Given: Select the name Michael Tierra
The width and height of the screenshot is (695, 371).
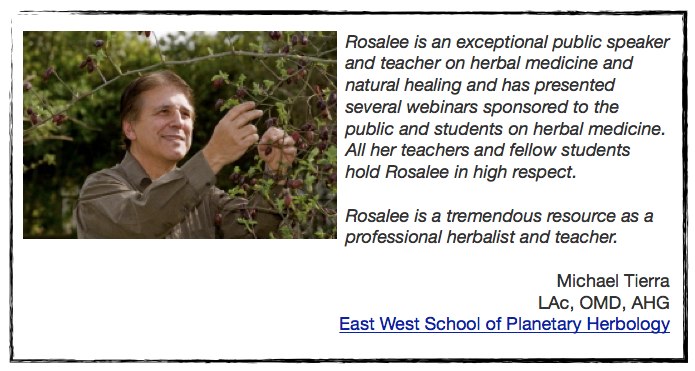Looking at the screenshot, I should click(x=613, y=281).
